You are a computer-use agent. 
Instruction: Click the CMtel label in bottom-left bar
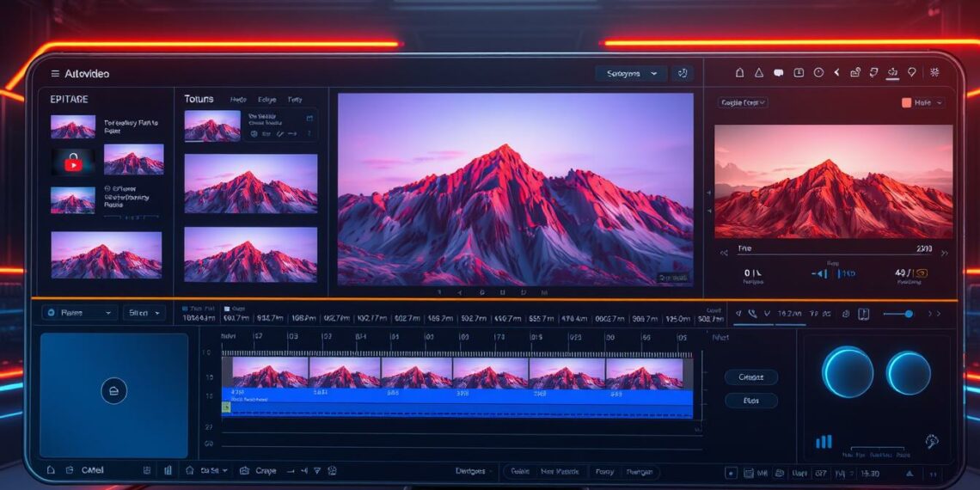(93, 470)
